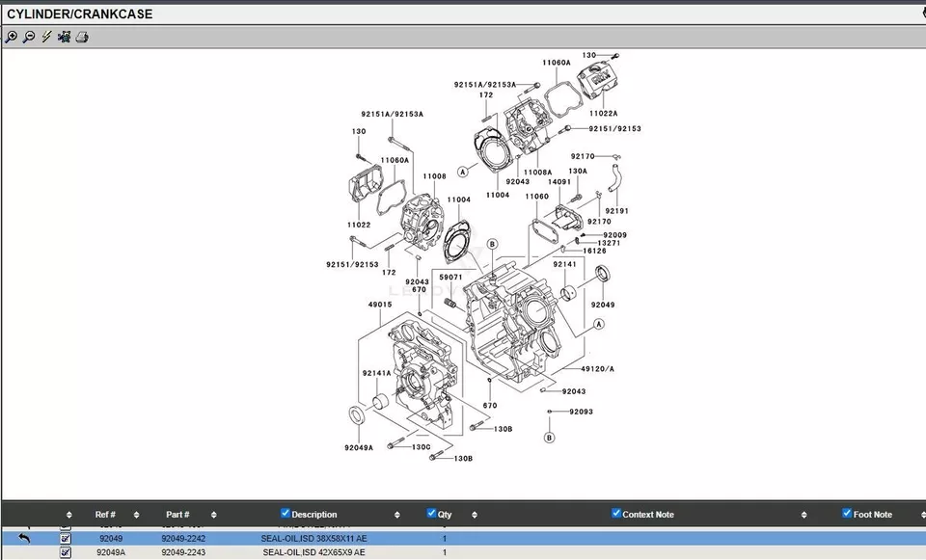Viewport: 926px width, 560px height.
Task: Select part number 92049-2243 in table
Action: (x=183, y=552)
